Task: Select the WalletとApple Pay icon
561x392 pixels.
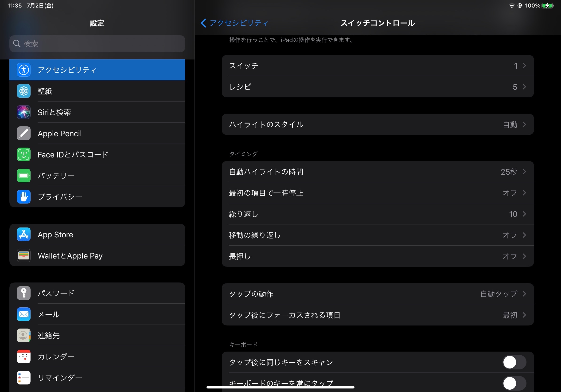Action: 23,255
